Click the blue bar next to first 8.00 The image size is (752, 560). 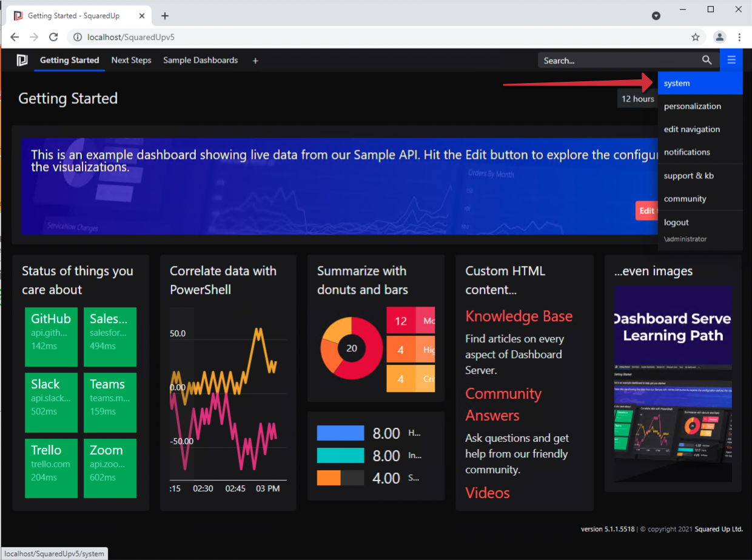(340, 433)
